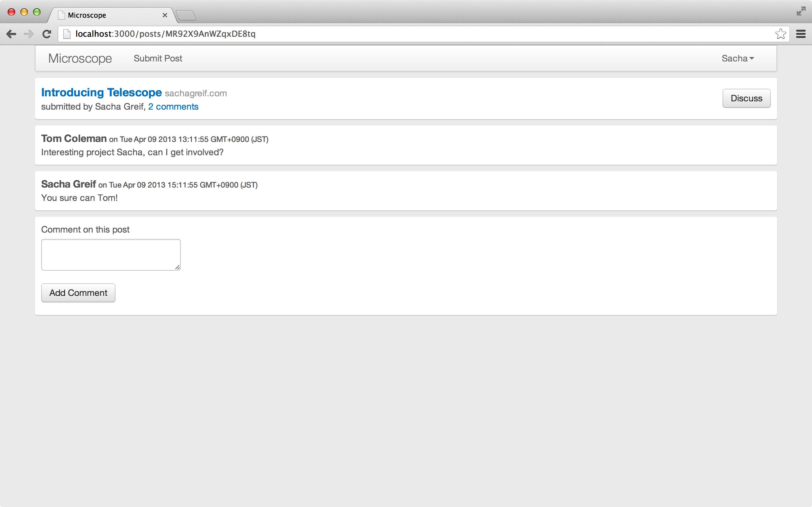Click the browser back arrow

(x=11, y=34)
